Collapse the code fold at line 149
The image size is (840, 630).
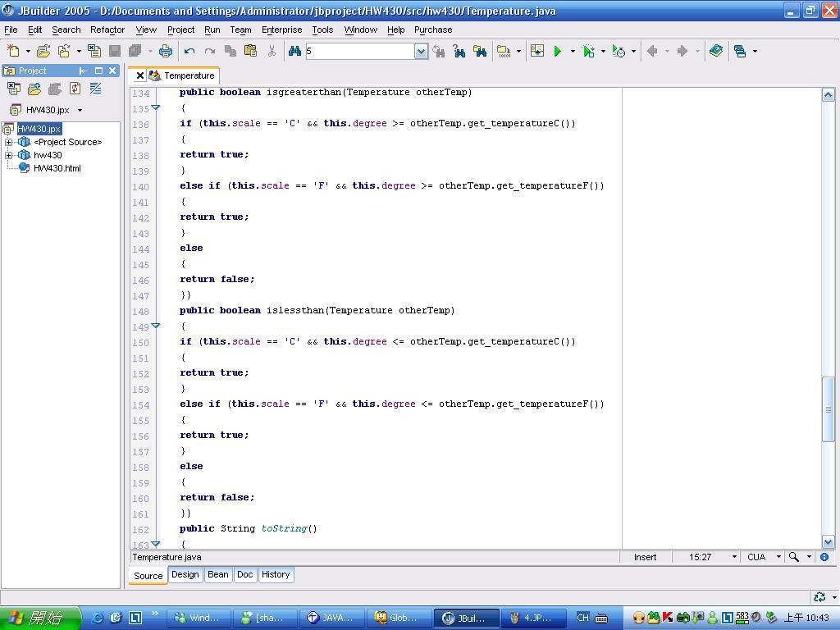point(155,326)
